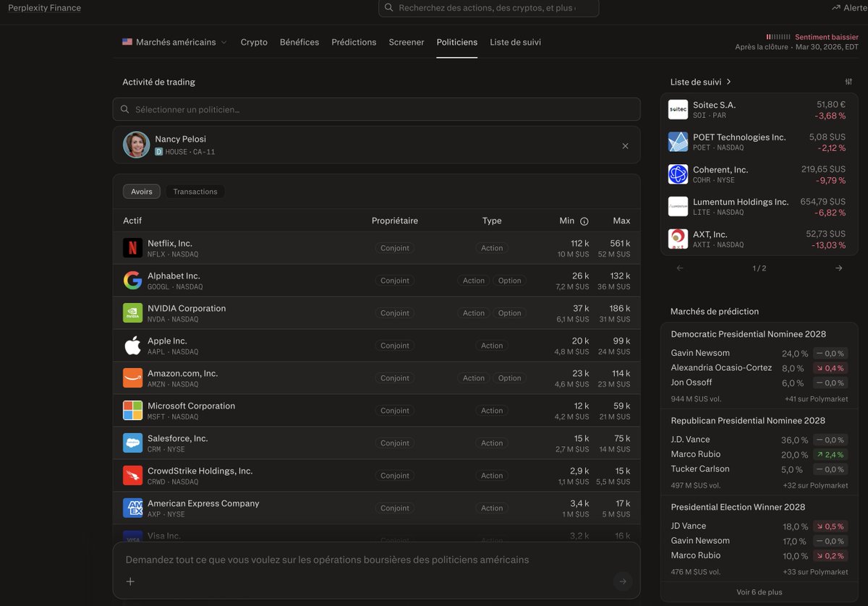
Task: Click the Alexandria Ocasio-Cortez row
Action: [758, 368]
